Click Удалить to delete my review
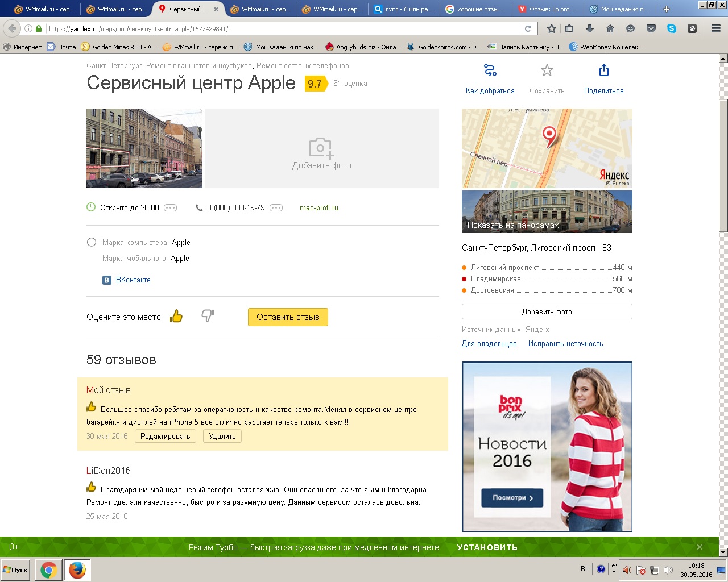Viewport: 728px width, 582px height. (222, 436)
